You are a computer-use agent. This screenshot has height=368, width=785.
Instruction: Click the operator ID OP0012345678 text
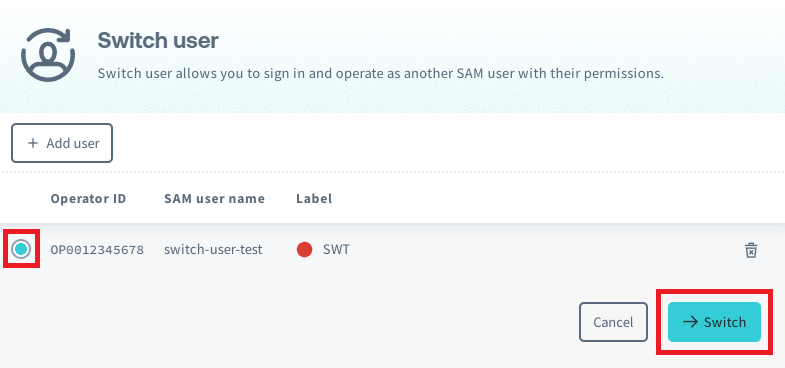click(x=97, y=249)
